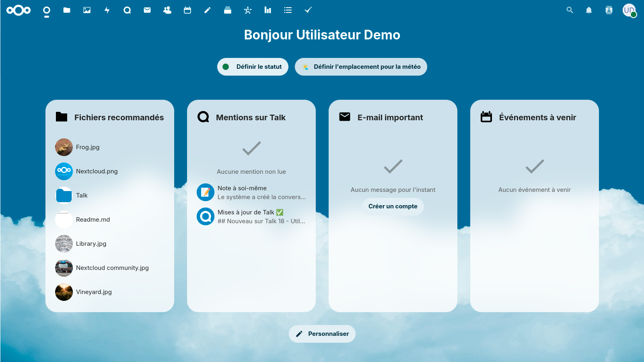
Task: Open the Talk app icon in top bar
Action: (x=127, y=10)
